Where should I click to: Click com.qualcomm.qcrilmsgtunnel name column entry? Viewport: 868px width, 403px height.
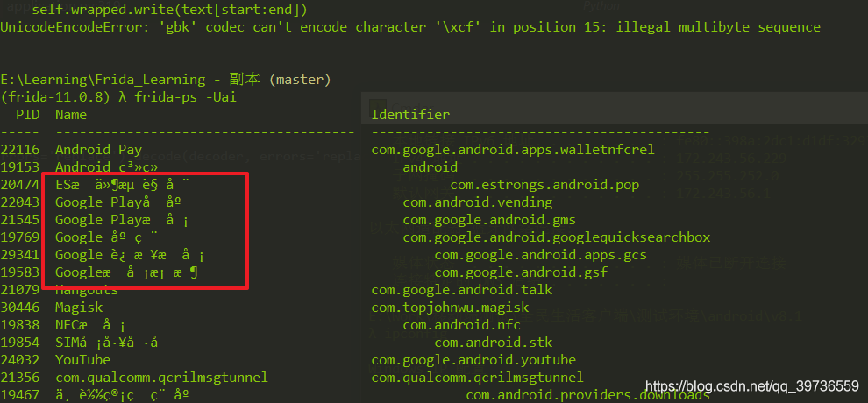pyautogui.click(x=161, y=378)
